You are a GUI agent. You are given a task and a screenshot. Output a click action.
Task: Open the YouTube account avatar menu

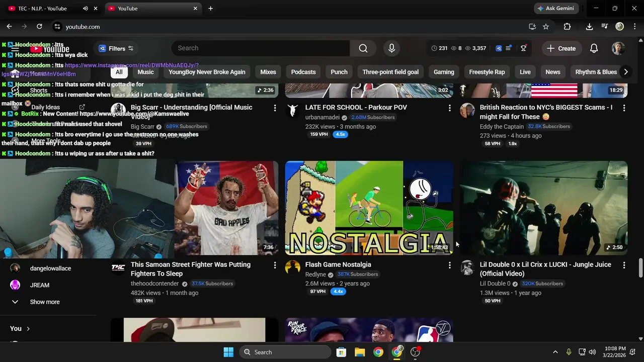pos(618,48)
